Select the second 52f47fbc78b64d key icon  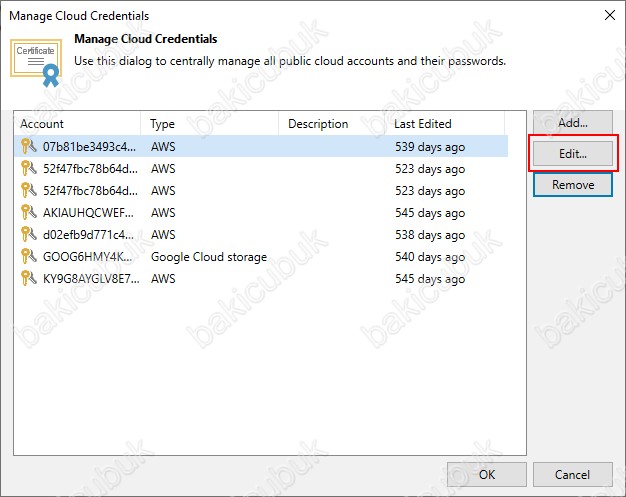coord(28,190)
